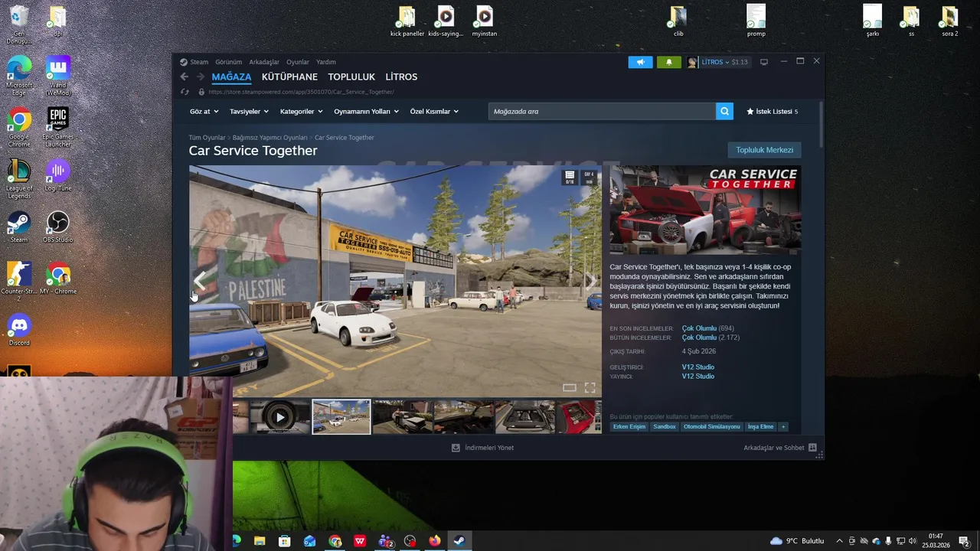Show more tags with plus button
Image resolution: width=980 pixels, height=551 pixels.
click(782, 427)
